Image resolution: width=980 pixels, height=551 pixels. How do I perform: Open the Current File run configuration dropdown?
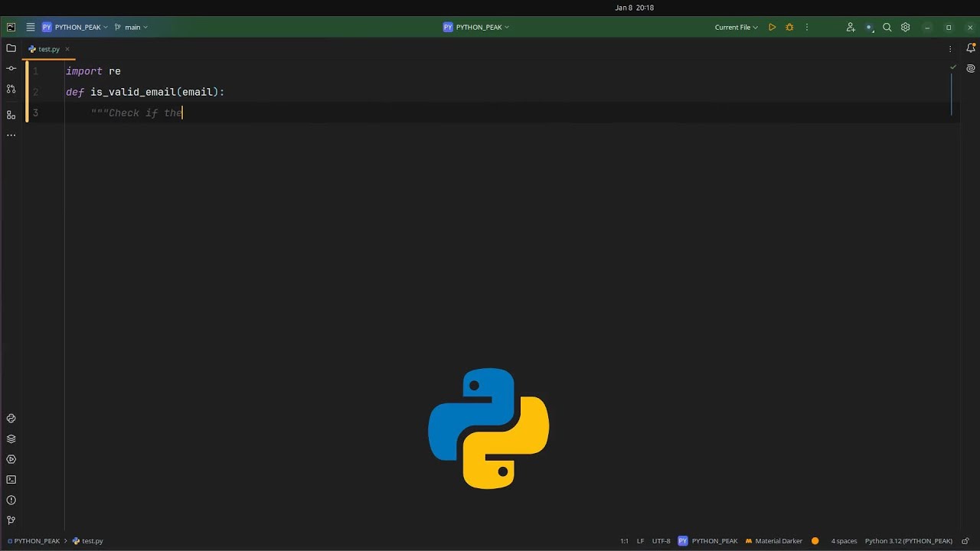[x=736, y=27]
